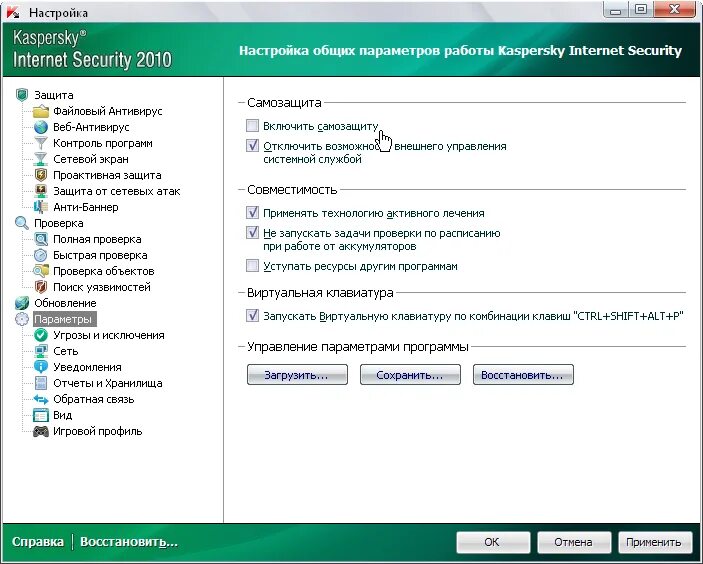Click the Файловый Антивирус folder icon
This screenshot has width=703, height=564.
coord(41,111)
